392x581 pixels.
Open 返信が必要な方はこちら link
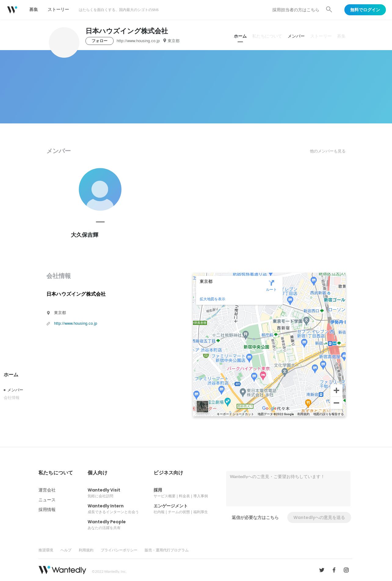255,517
